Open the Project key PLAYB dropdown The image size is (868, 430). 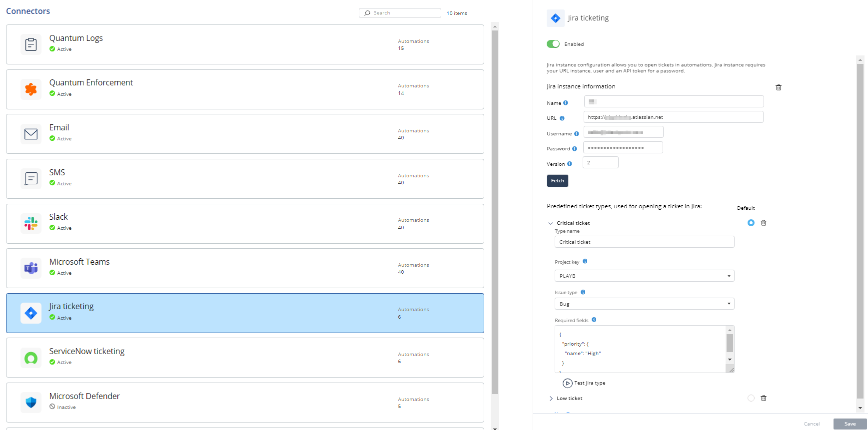[645, 276]
